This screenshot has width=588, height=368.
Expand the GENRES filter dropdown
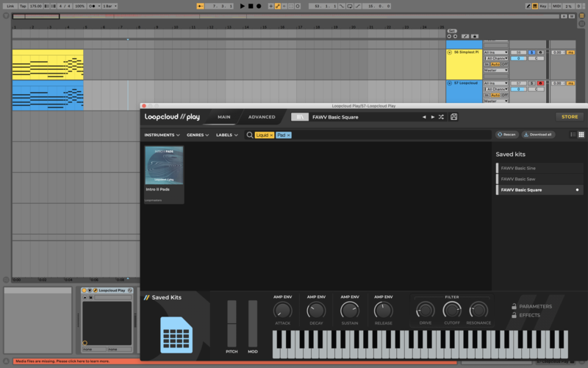pos(198,135)
